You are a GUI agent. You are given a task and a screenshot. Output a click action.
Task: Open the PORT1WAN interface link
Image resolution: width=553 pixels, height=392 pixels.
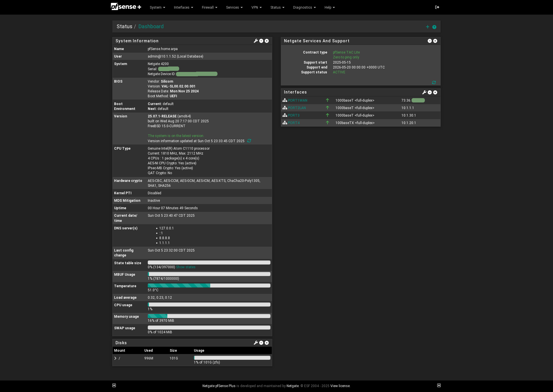pyautogui.click(x=298, y=100)
